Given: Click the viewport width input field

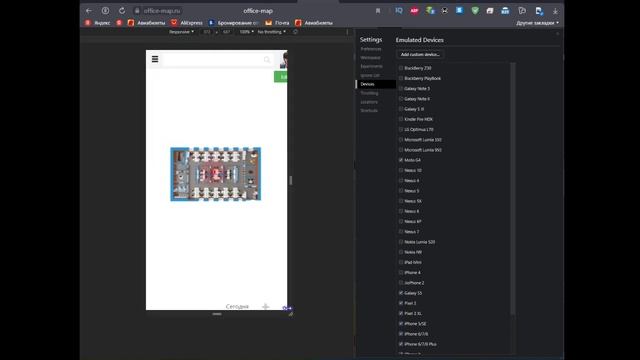Looking at the screenshot, I should (x=207, y=32).
